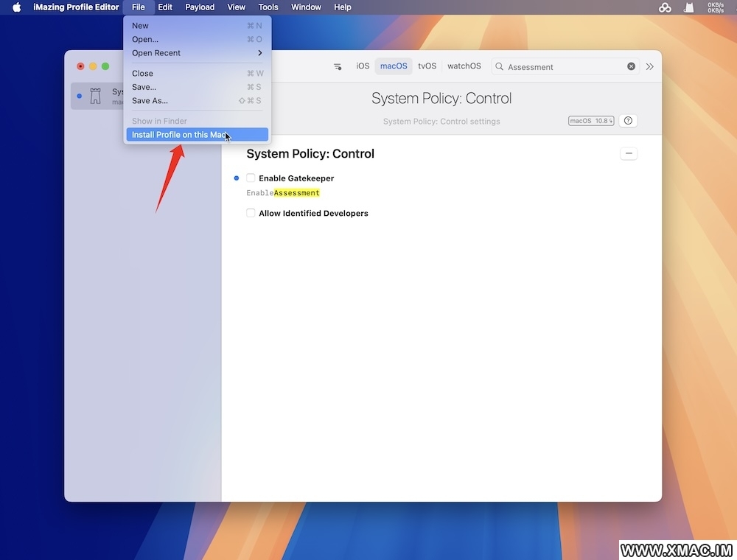Open the Help menu
This screenshot has height=560, width=737.
342,7
